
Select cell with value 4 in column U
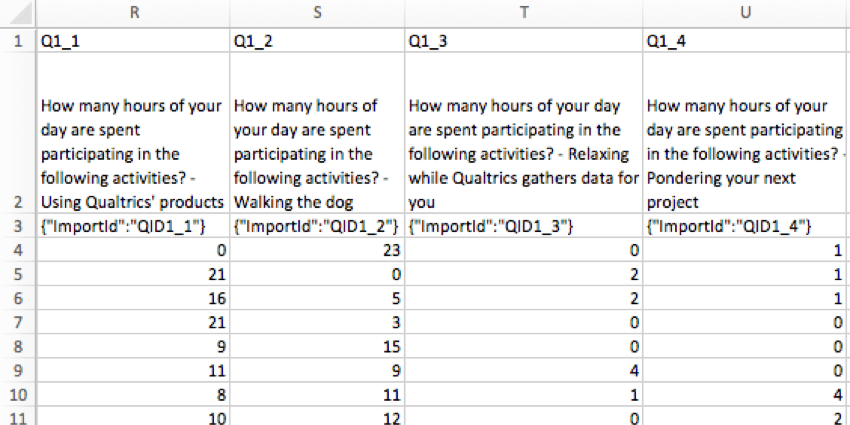click(746, 395)
